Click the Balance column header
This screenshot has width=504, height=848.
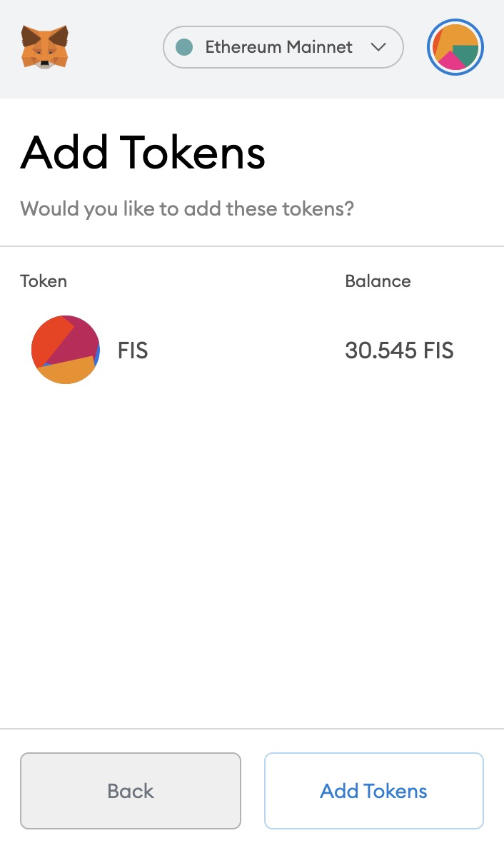tap(378, 281)
